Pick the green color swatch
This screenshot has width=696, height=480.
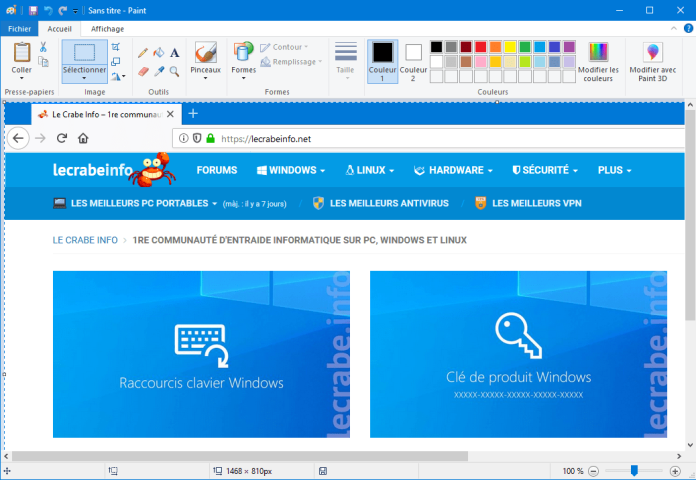pyautogui.click(x=525, y=47)
